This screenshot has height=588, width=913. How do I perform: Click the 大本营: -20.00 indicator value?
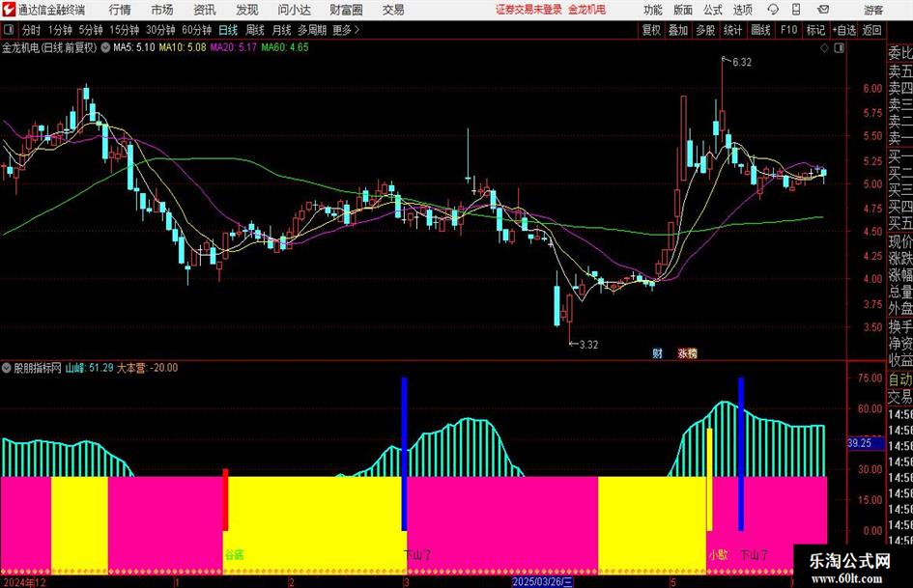point(147,368)
